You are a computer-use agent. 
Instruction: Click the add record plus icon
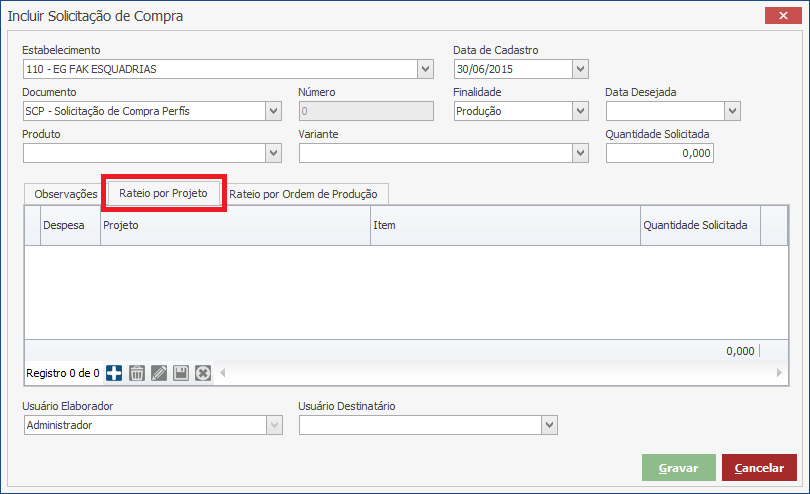coord(114,373)
